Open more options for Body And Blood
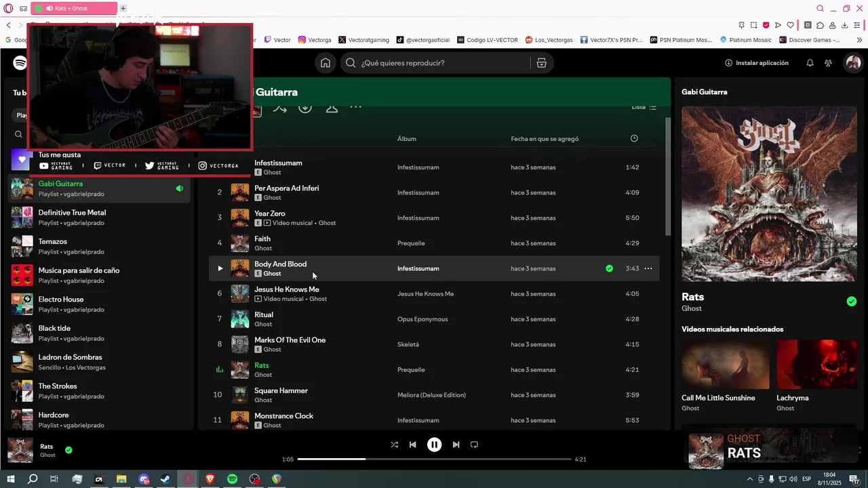This screenshot has width=868, height=488. (648, 268)
